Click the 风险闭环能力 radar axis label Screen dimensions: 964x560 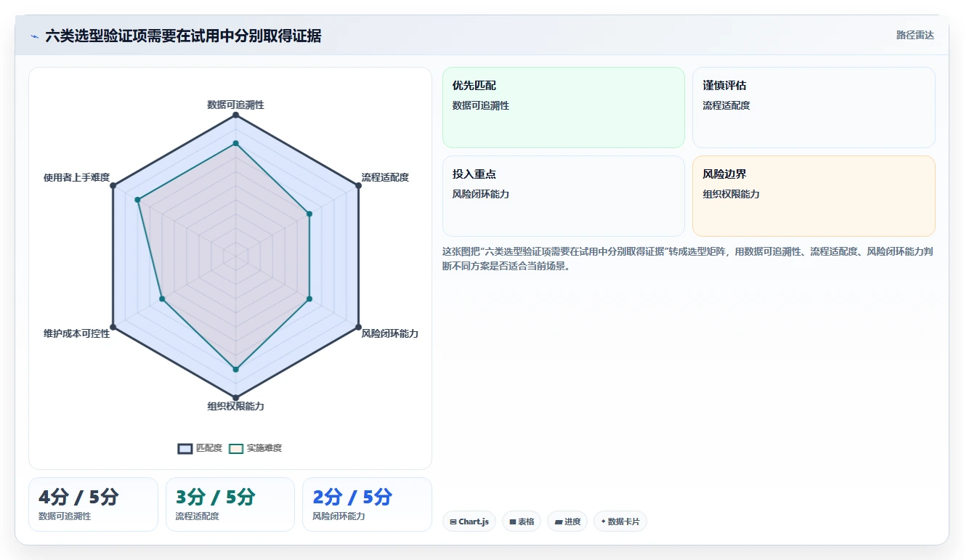click(390, 333)
